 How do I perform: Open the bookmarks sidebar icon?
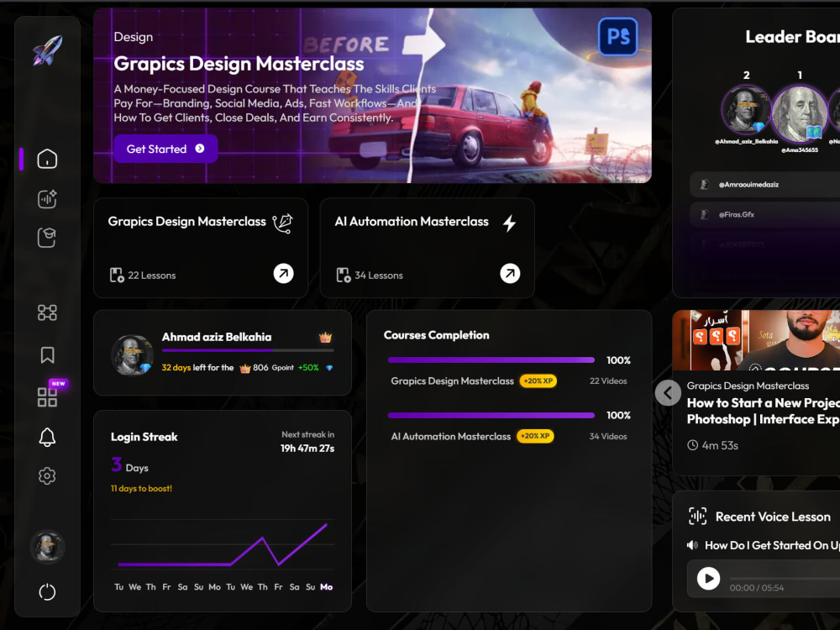coord(47,354)
